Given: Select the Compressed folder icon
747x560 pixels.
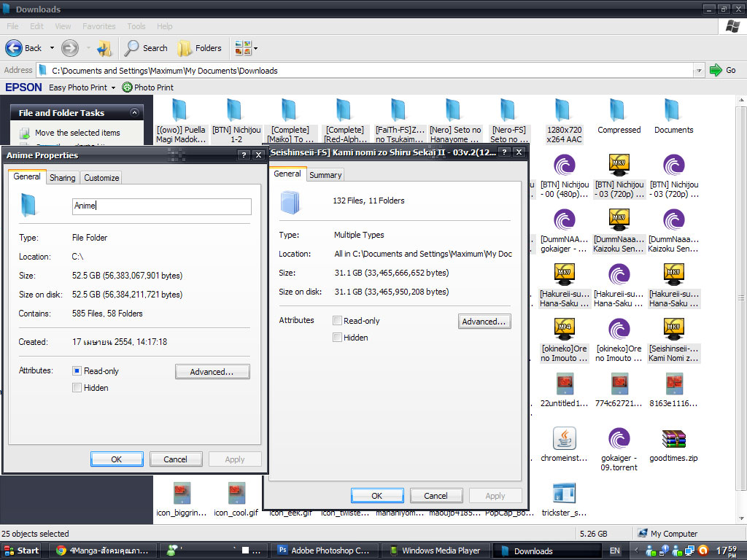Looking at the screenshot, I should 617,110.
